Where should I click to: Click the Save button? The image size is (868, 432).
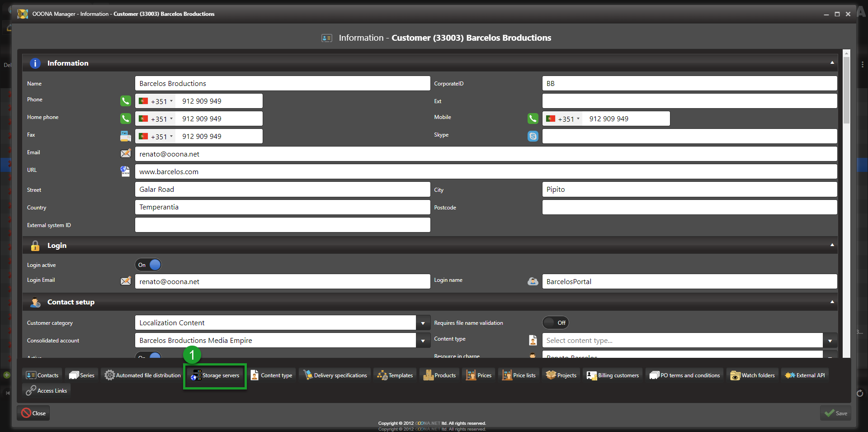pos(835,413)
